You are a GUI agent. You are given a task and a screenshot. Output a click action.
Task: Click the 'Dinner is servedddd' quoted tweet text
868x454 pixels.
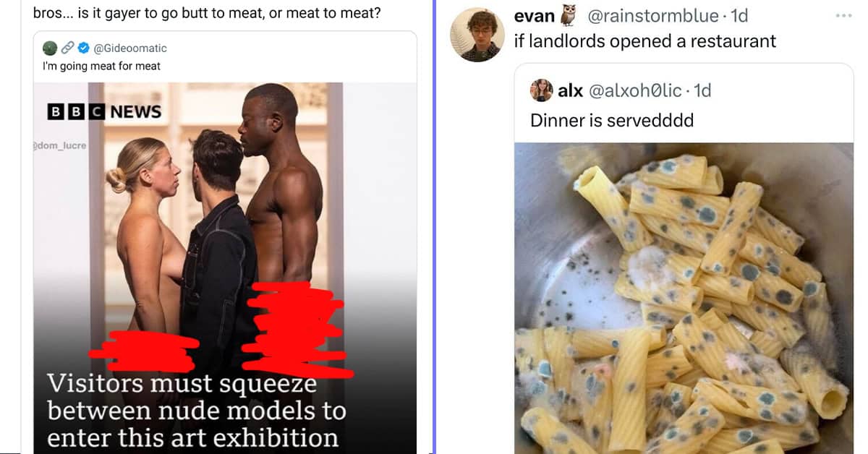click(x=612, y=120)
